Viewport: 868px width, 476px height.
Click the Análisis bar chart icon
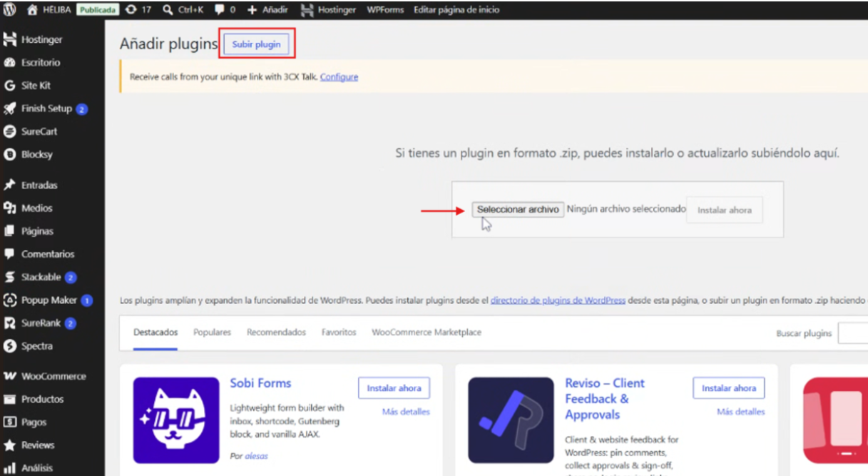tap(10, 467)
